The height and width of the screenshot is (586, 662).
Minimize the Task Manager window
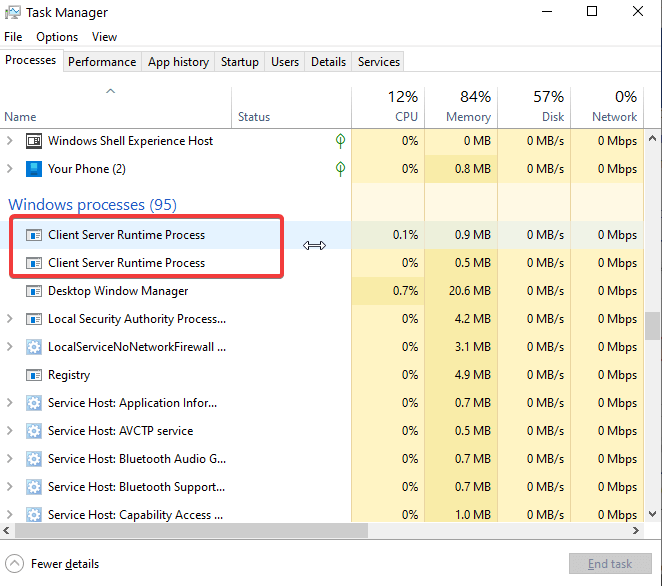point(547,11)
